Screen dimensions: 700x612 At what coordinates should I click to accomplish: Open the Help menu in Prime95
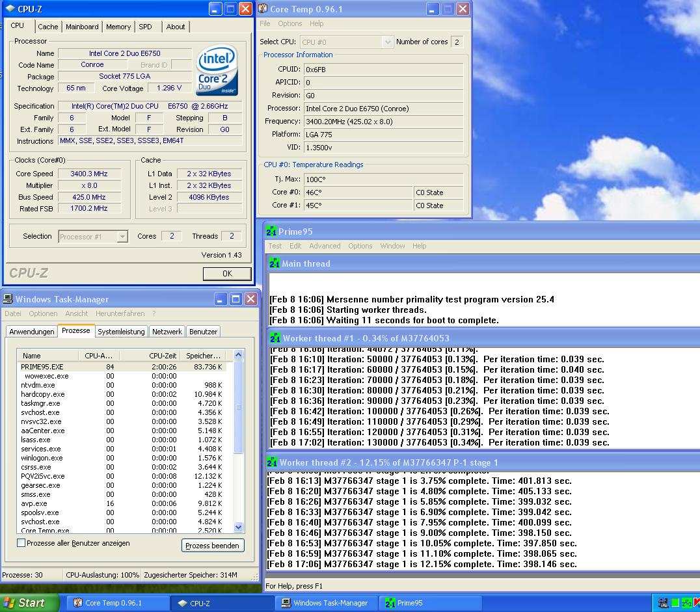click(x=419, y=245)
